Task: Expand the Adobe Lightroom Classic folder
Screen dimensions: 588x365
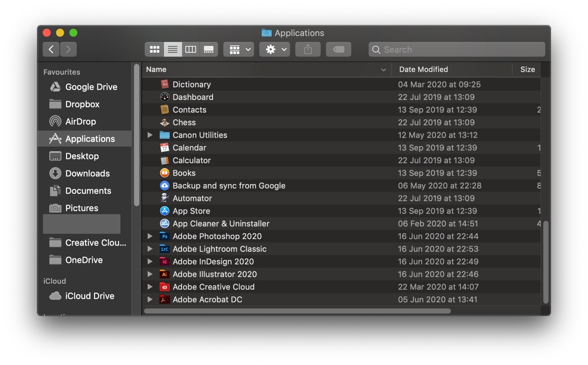Action: [x=150, y=248]
